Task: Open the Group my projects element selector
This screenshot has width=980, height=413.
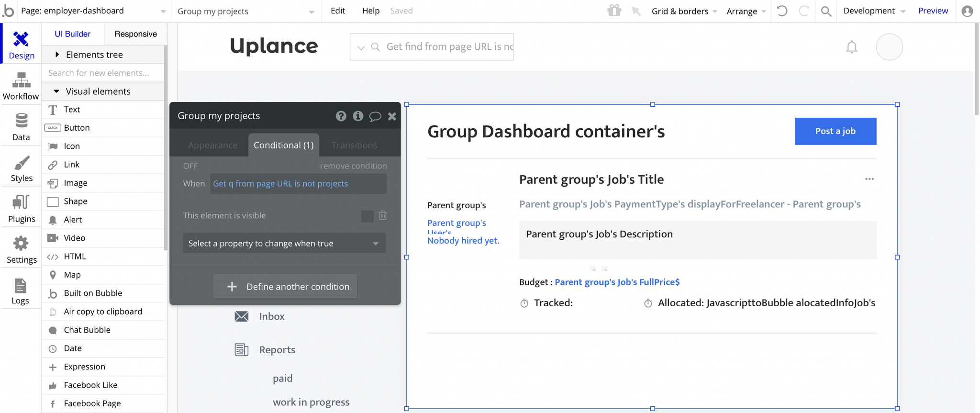Action: (x=246, y=11)
